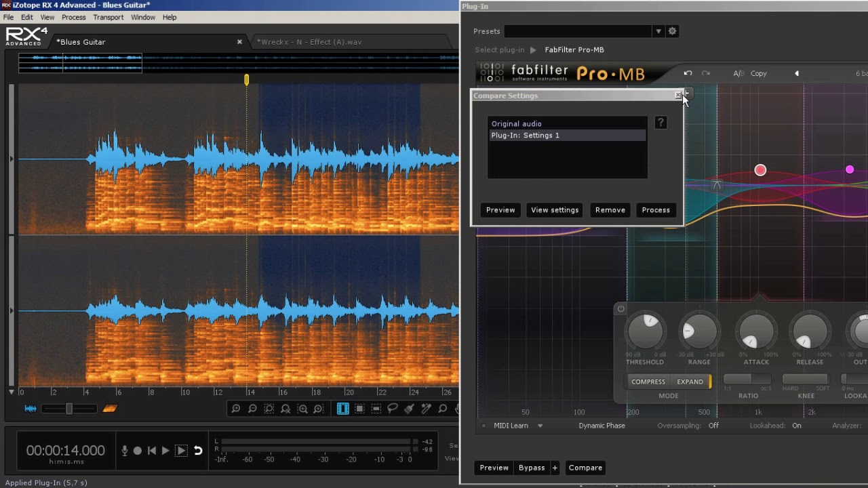Click the redo arrow in Pro-MB
This screenshot has height=488, width=868.
pos(706,73)
